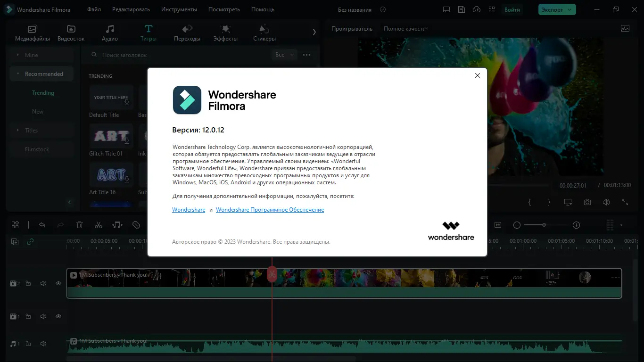The width and height of the screenshot is (644, 362).
Task: Click the Save project floppy disk icon
Action: pyautogui.click(x=461, y=9)
